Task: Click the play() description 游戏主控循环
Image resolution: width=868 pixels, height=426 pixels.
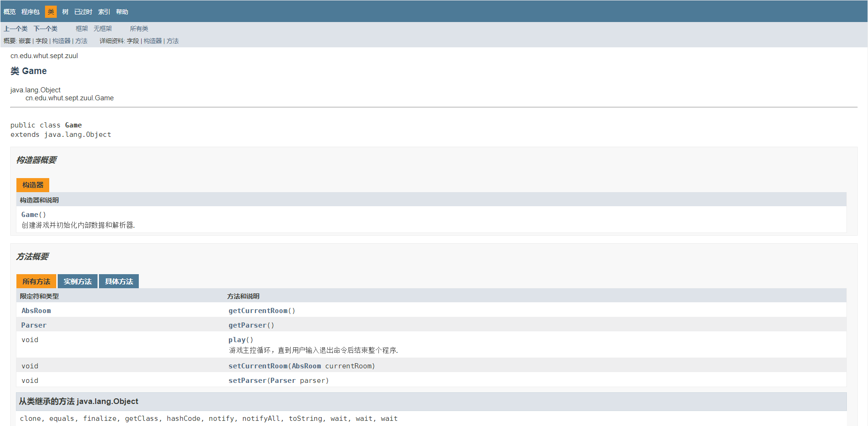Action: pos(313,350)
